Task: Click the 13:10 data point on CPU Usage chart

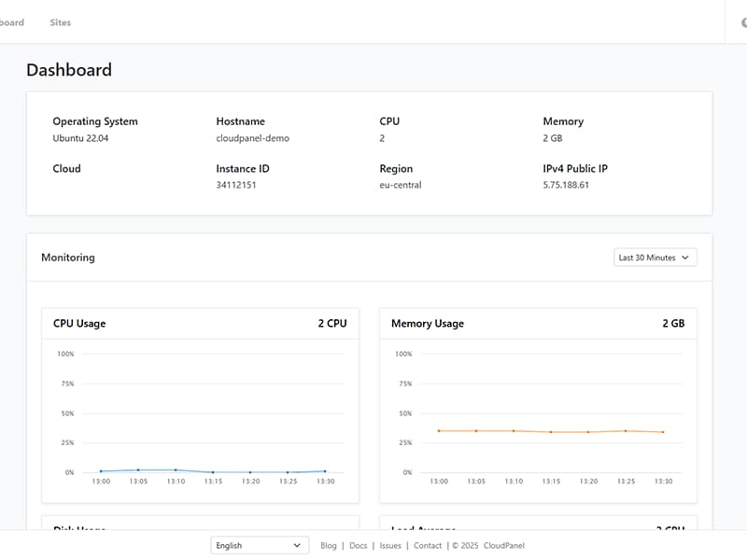Action: [176, 470]
